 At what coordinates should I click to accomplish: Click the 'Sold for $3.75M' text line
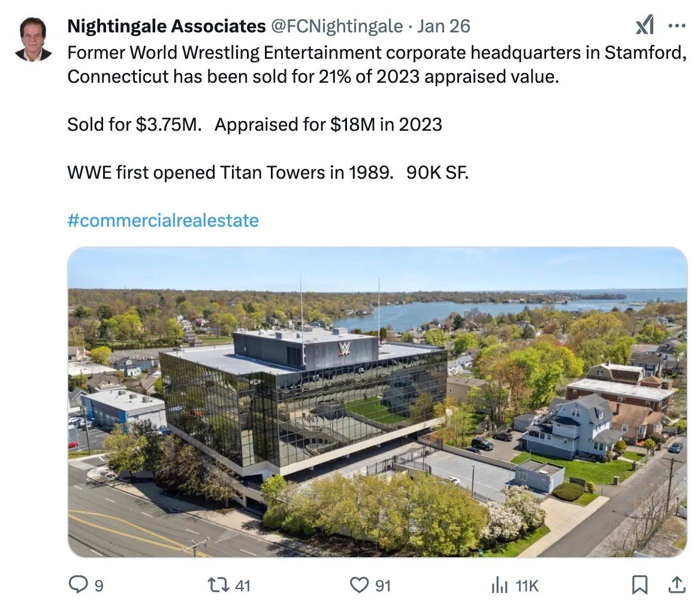134,124
